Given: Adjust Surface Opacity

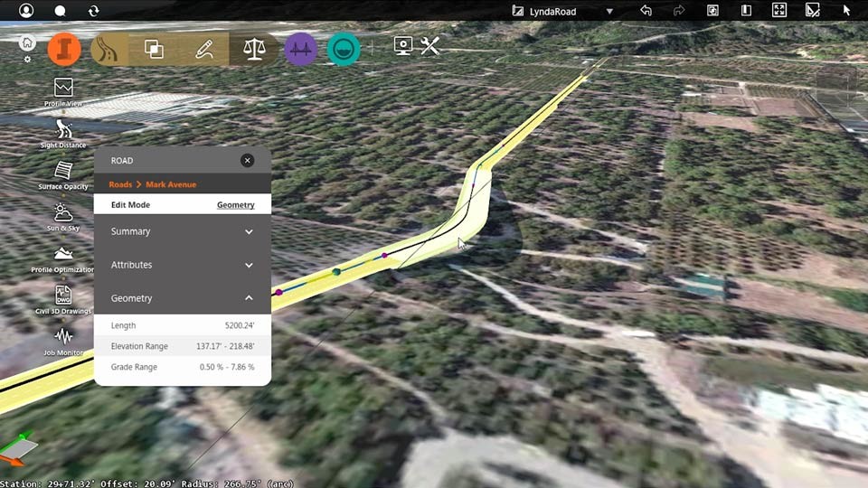Looking at the screenshot, I should pyautogui.click(x=63, y=175).
